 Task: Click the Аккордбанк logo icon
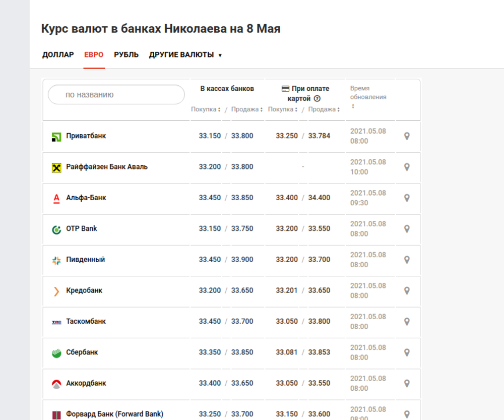[x=56, y=384]
